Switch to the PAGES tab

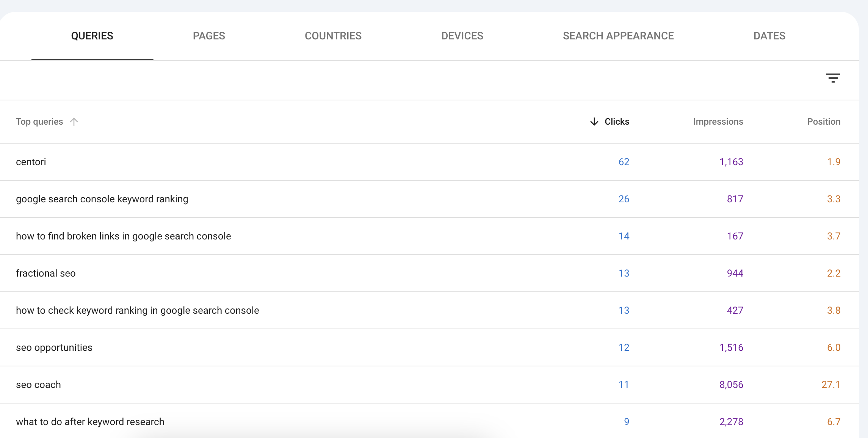click(209, 36)
